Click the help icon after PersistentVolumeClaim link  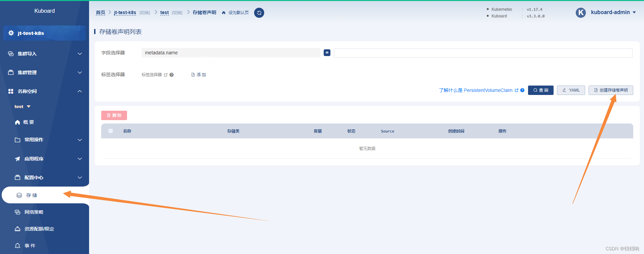[x=522, y=90]
